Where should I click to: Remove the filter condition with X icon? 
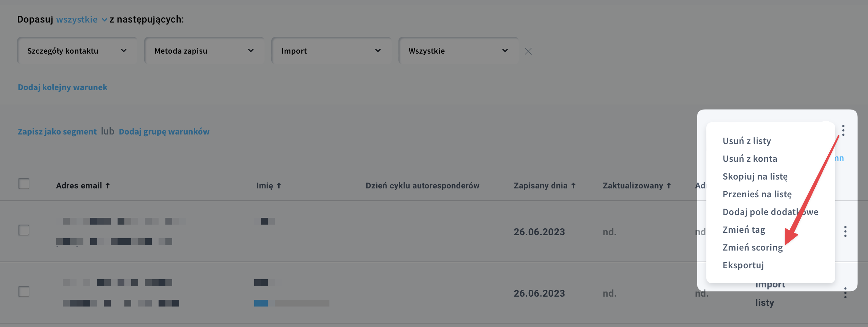click(528, 51)
